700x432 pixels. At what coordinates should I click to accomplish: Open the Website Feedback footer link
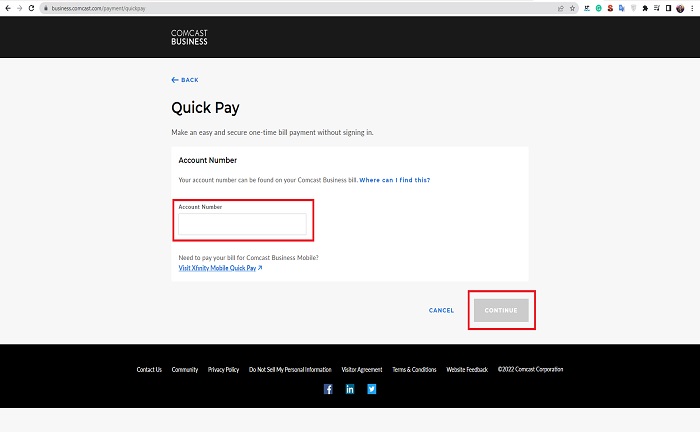point(467,370)
